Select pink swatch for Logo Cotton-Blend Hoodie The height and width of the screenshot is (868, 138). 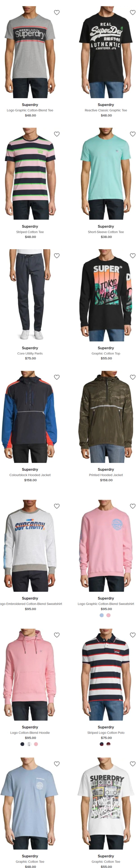point(36,744)
